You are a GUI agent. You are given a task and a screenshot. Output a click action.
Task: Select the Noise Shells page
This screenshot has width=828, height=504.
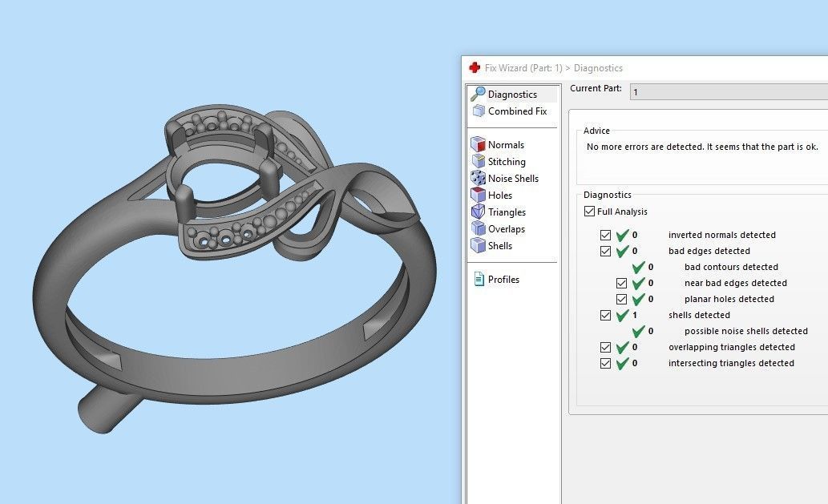click(513, 179)
